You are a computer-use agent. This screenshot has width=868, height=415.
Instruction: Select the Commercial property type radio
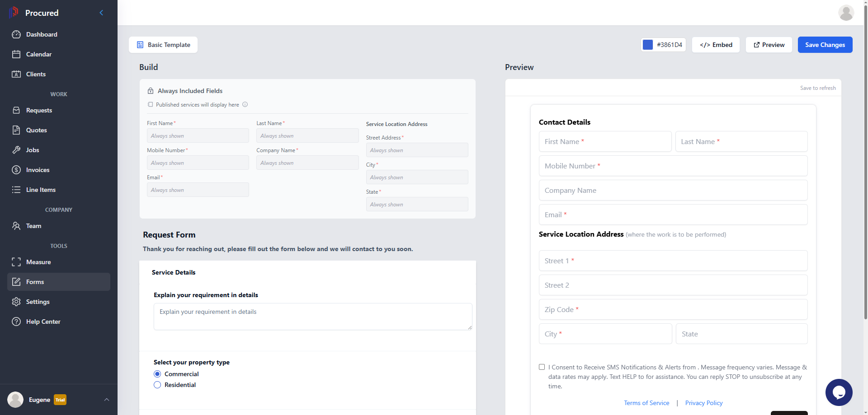[x=157, y=374]
